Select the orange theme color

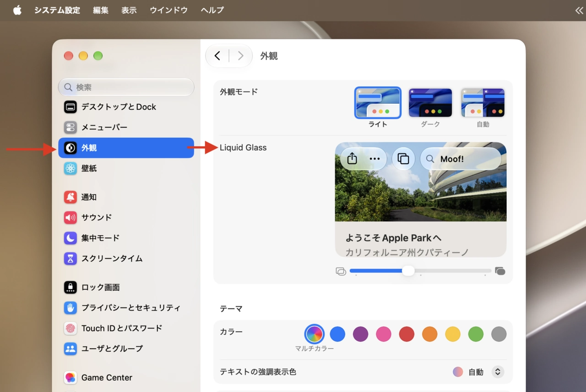[430, 334]
